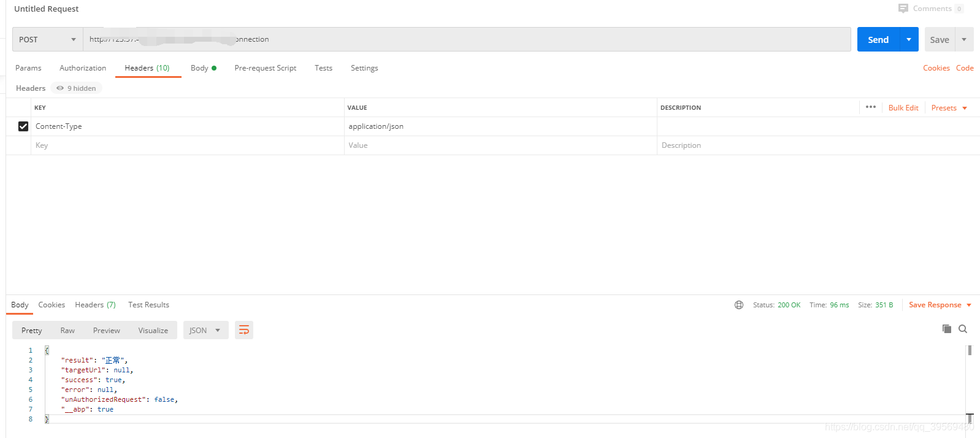Screen dimensions: 980x438
Task: Click the application/json value cell
Action: coord(500,126)
